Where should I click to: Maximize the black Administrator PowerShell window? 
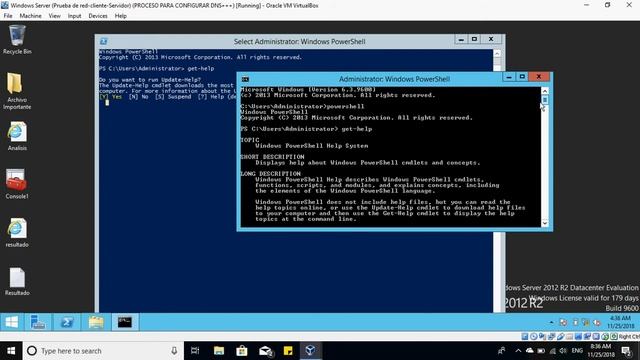pyautogui.click(x=522, y=77)
